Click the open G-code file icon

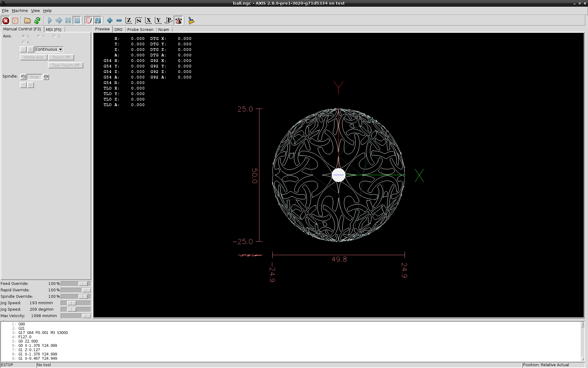[x=28, y=21]
